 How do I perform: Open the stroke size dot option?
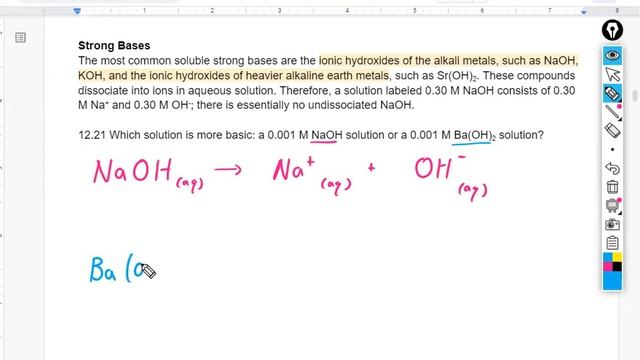tap(612, 150)
